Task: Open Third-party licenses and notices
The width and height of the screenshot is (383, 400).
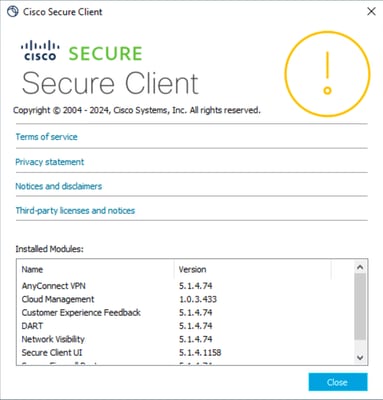Action: (75, 210)
